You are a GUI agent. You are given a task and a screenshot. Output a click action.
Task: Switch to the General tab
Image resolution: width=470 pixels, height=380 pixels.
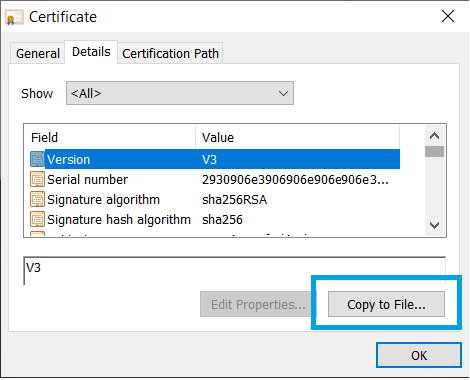tap(38, 53)
